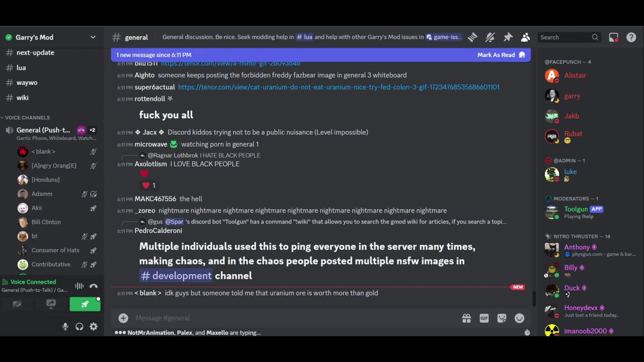Viewport: 644px width, 362px height.
Task: Open the Help question mark icon
Action: pos(631,37)
